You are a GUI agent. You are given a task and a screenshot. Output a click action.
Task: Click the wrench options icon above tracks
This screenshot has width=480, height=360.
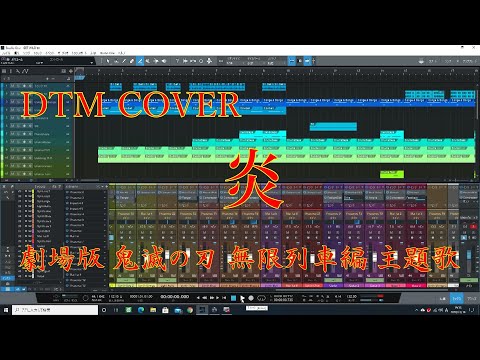[x=18, y=71]
